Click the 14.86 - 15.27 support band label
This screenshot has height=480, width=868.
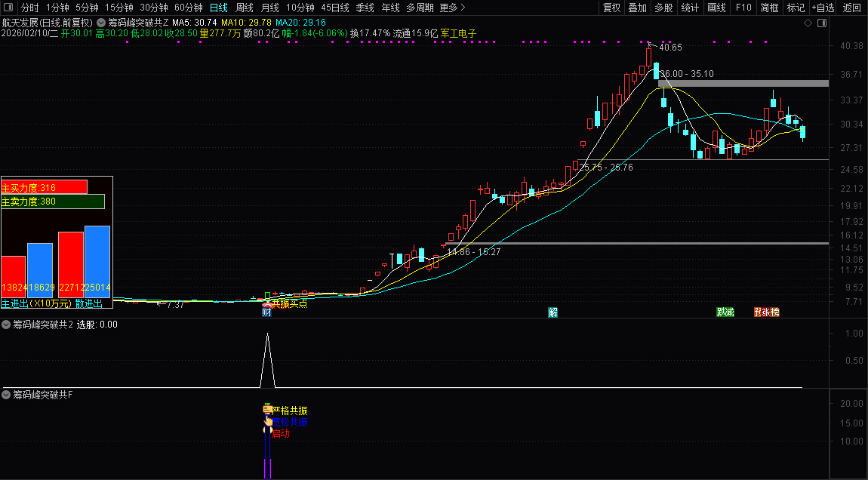pyautogui.click(x=473, y=252)
